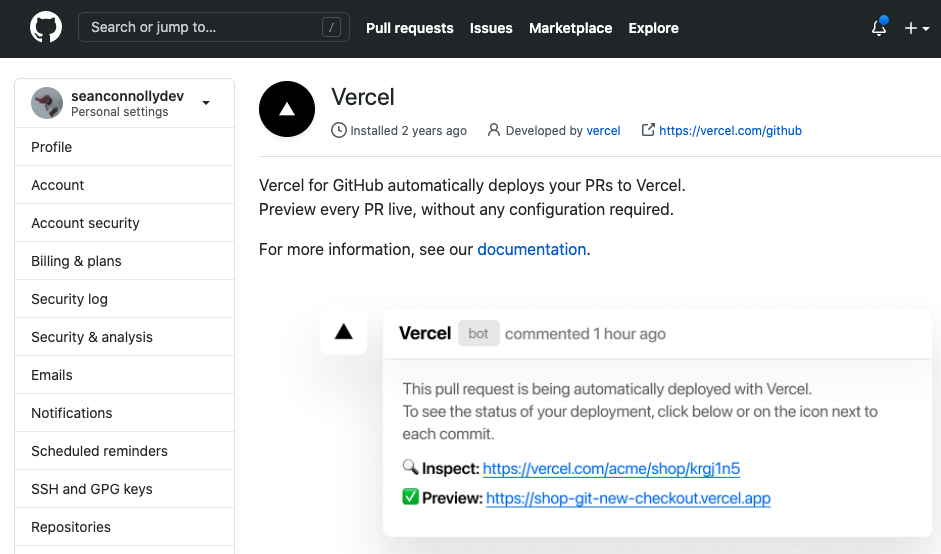Open the GitHub home logo

coord(46,28)
